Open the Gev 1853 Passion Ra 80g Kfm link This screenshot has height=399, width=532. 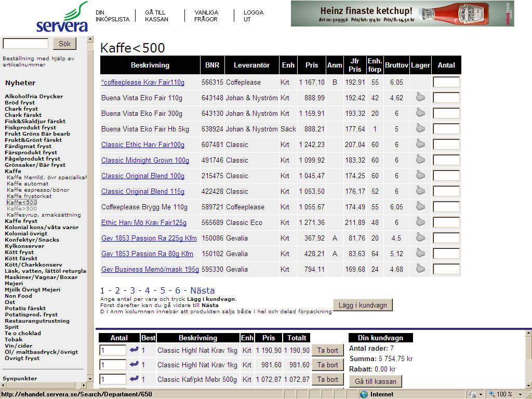[147, 254]
